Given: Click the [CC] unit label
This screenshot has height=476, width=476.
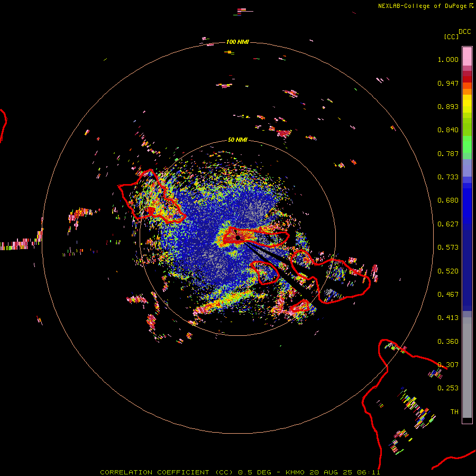Looking at the screenshot, I should coord(451,36).
